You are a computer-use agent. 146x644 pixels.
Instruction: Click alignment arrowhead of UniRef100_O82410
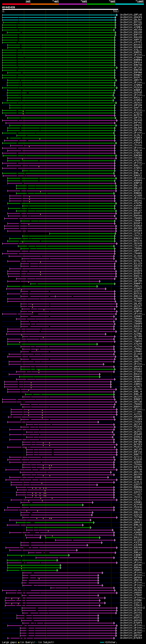[x=116, y=103]
